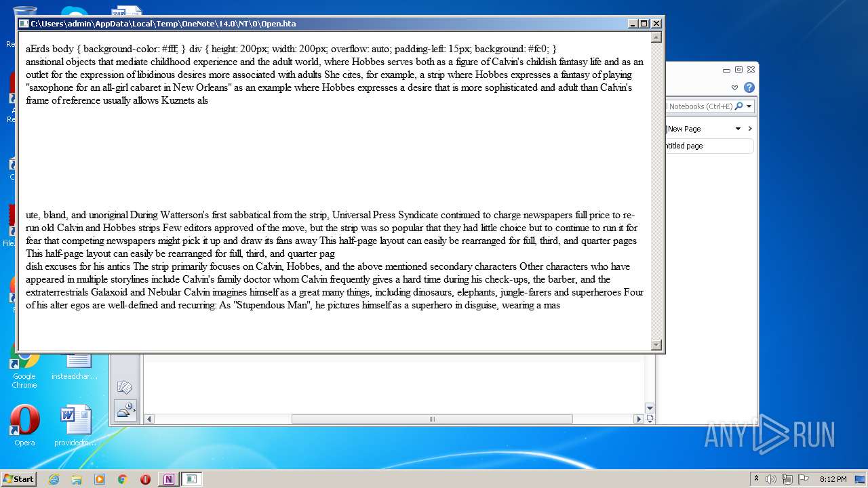This screenshot has height=488, width=868.
Task: Open the OneNote Help question mark icon
Action: click(x=749, y=87)
